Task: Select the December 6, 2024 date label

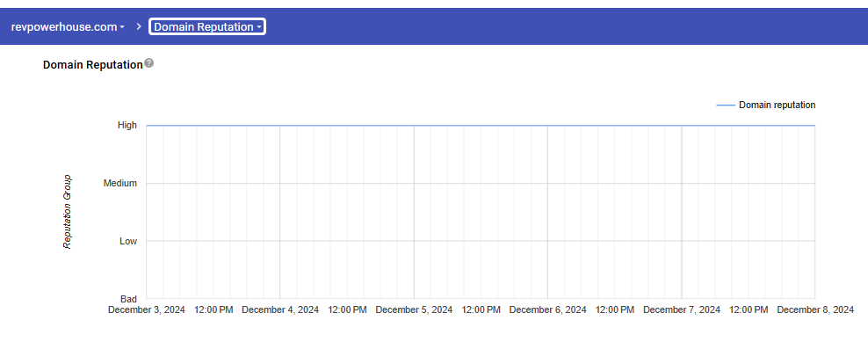Action: [x=547, y=310]
